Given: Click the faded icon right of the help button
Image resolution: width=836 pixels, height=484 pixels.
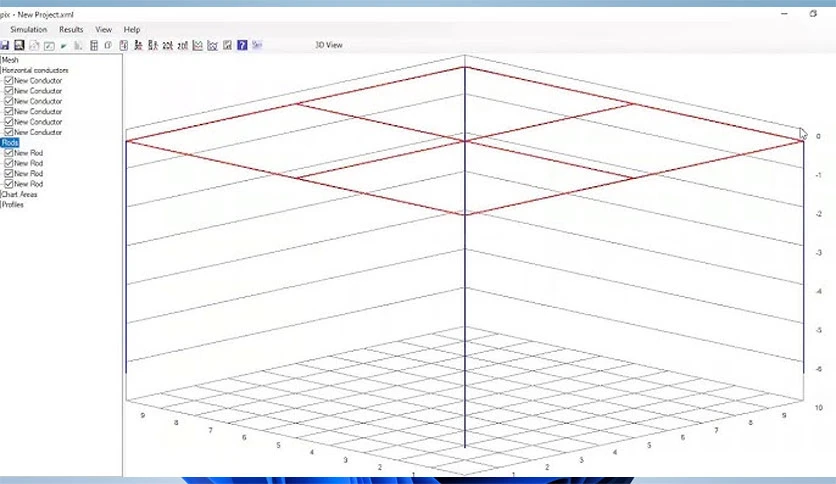Looking at the screenshot, I should (257, 45).
